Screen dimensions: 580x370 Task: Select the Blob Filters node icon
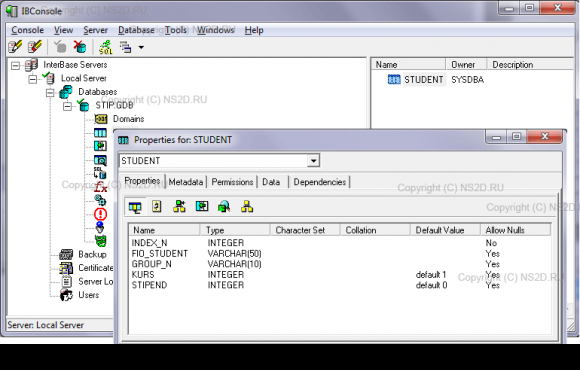[x=100, y=227]
